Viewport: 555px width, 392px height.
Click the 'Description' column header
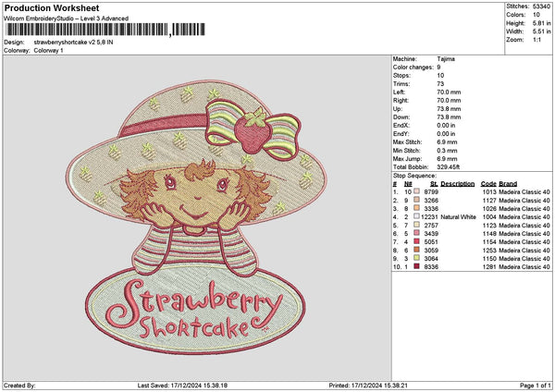pos(457,184)
